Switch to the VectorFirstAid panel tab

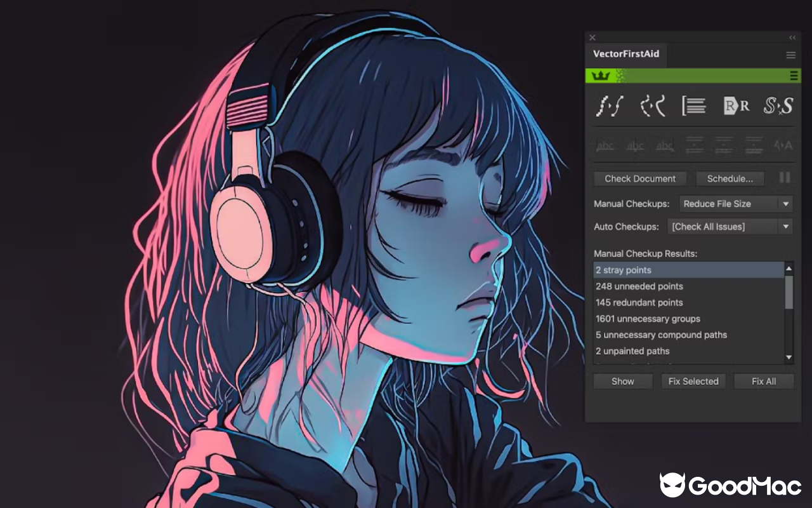tap(626, 55)
